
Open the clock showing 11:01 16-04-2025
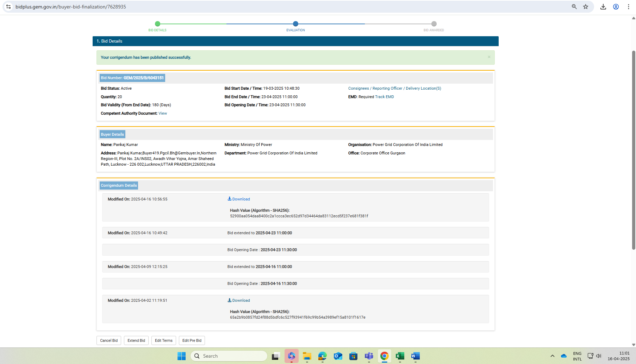[x=619, y=356]
